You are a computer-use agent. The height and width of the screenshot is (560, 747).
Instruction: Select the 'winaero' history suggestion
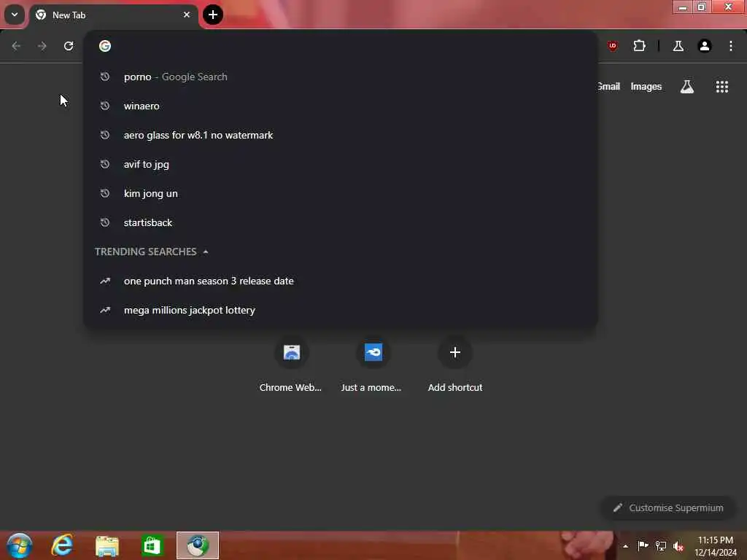click(341, 106)
